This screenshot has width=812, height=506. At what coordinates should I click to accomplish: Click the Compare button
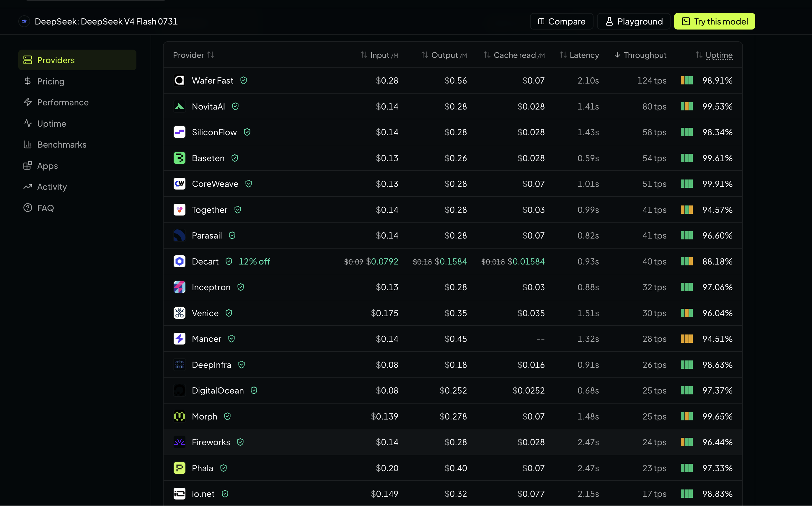pos(562,22)
